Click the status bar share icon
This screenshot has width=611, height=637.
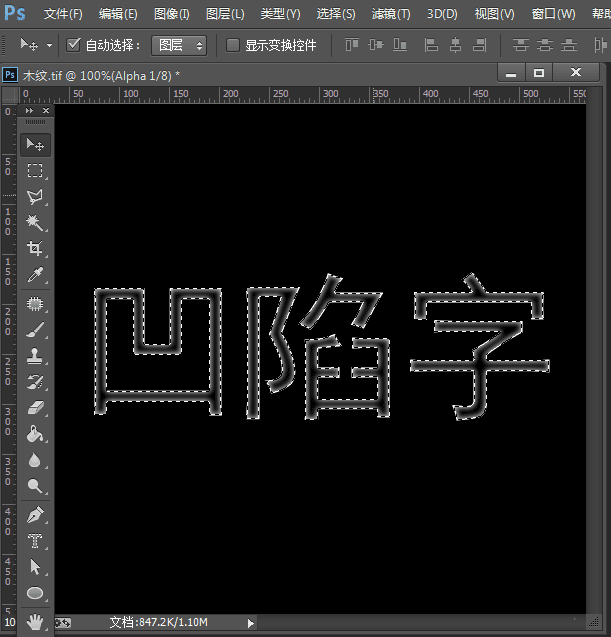63,622
